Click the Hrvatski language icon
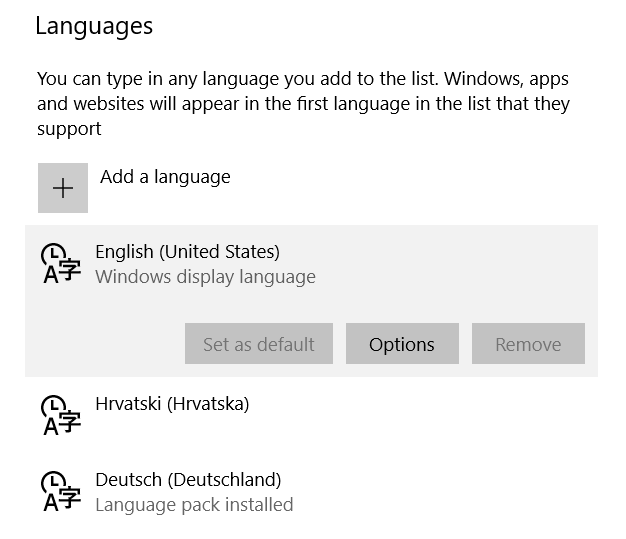Image resolution: width=626 pixels, height=539 pixels. coord(60,416)
